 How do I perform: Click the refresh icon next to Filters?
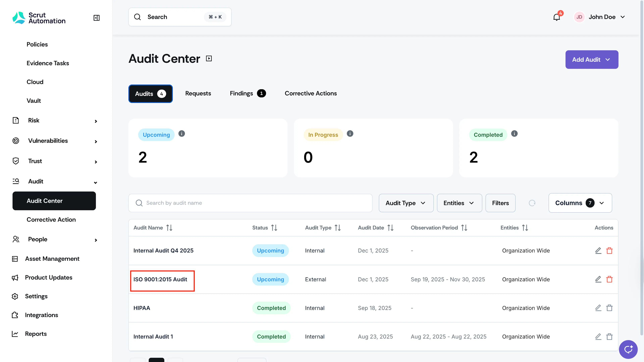[532, 203]
